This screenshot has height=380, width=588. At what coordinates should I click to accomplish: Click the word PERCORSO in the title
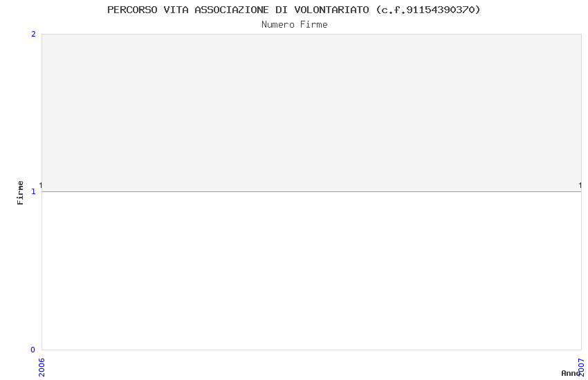pos(132,10)
